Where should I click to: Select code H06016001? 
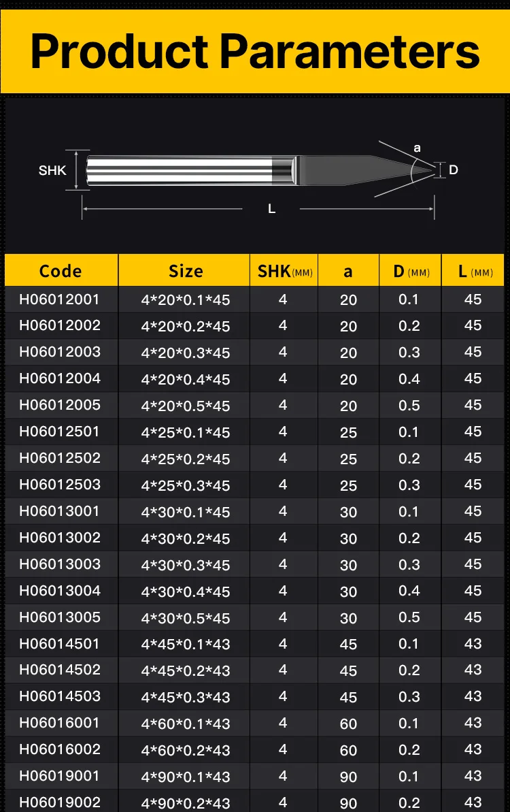coord(59,722)
